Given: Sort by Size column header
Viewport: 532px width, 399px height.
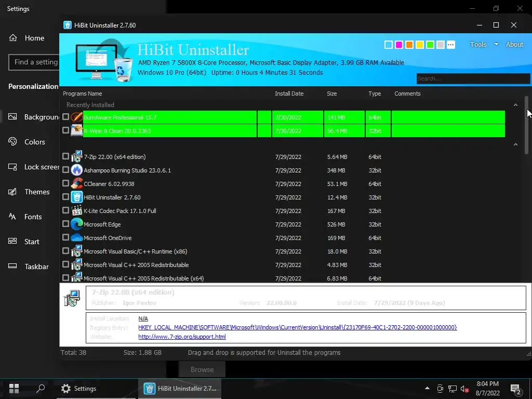Looking at the screenshot, I should (332, 94).
